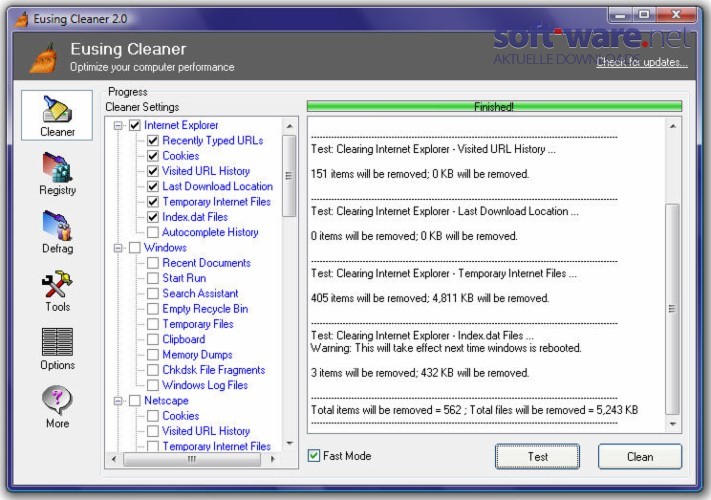
Task: Click tree horizontal scroll left arrow
Action: [x=114, y=459]
